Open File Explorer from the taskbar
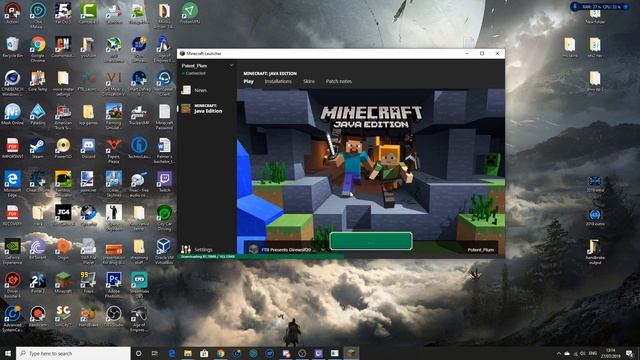 (188, 353)
